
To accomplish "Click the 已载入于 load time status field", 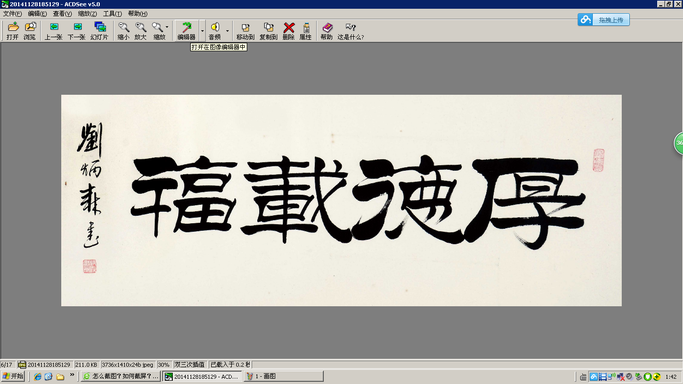I will click(230, 364).
